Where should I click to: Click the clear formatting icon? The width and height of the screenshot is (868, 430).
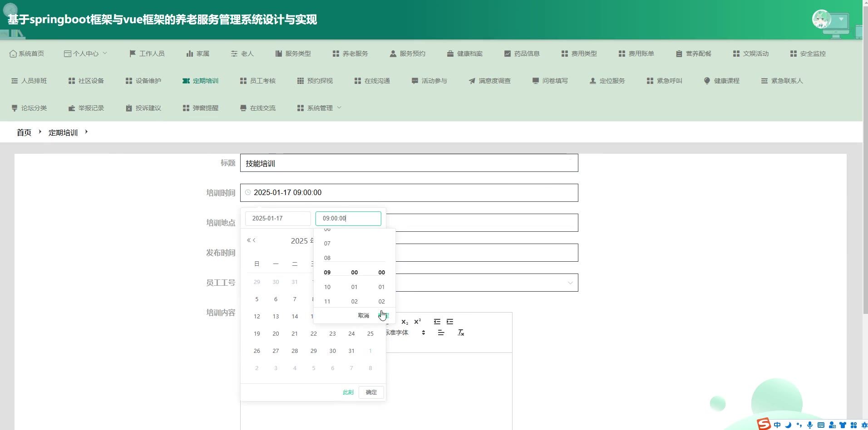[461, 333]
